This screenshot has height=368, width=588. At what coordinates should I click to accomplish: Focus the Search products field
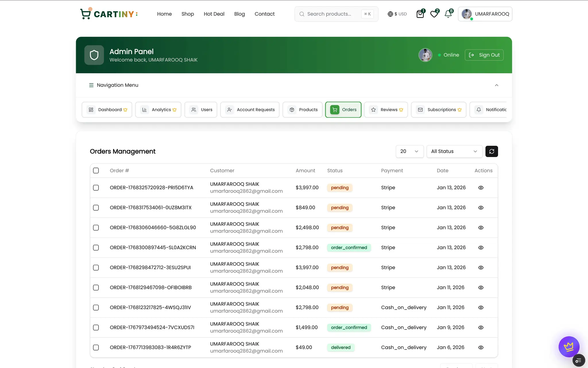click(336, 14)
